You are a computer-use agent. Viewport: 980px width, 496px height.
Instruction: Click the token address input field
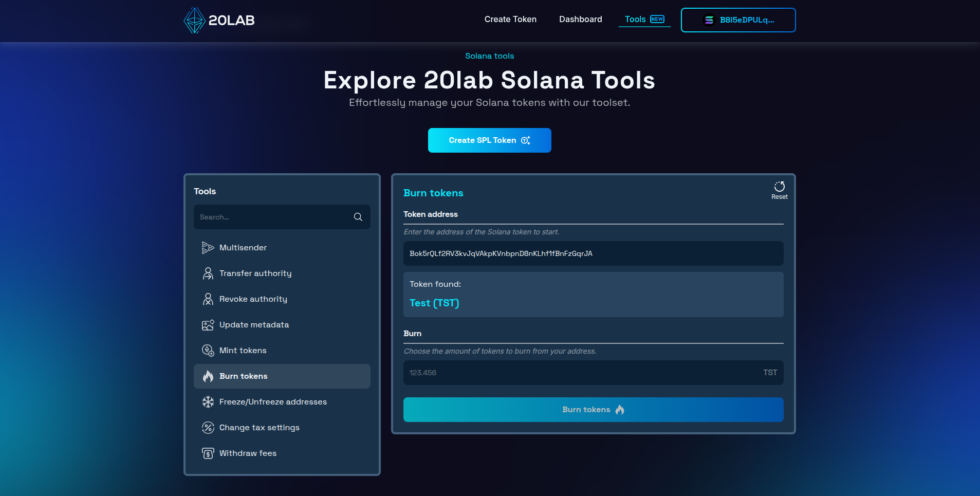[594, 253]
